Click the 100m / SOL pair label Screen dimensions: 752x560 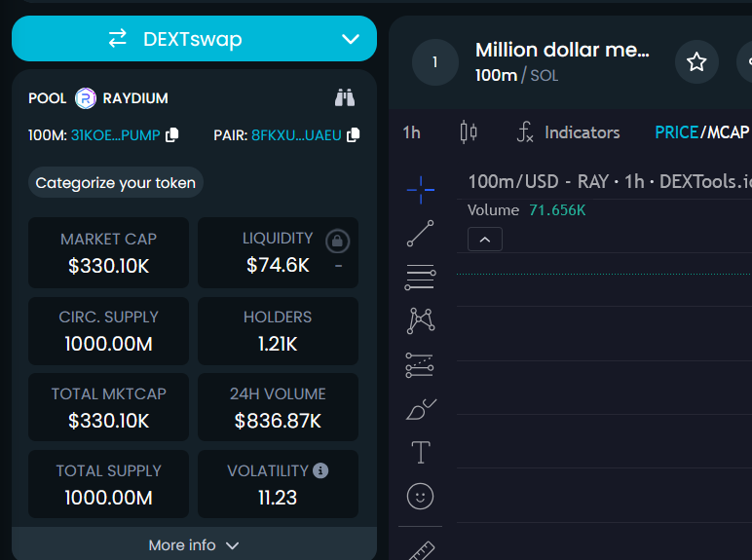(516, 75)
